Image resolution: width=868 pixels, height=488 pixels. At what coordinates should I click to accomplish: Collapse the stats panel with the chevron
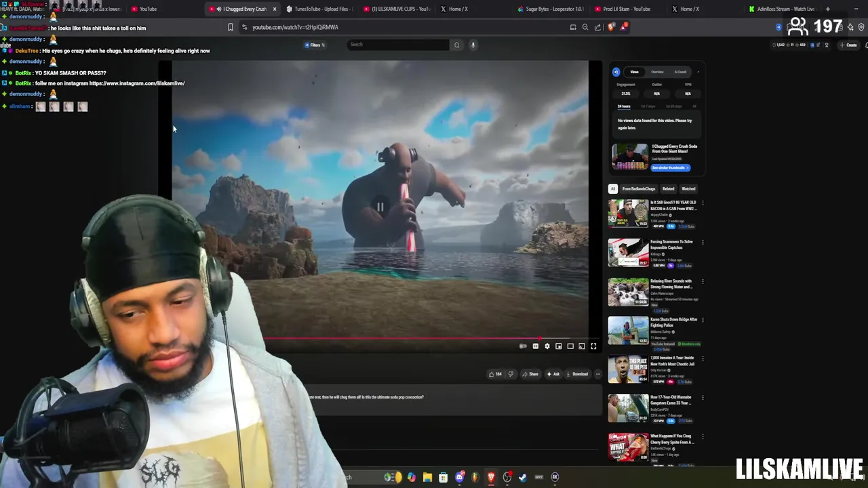(698, 72)
